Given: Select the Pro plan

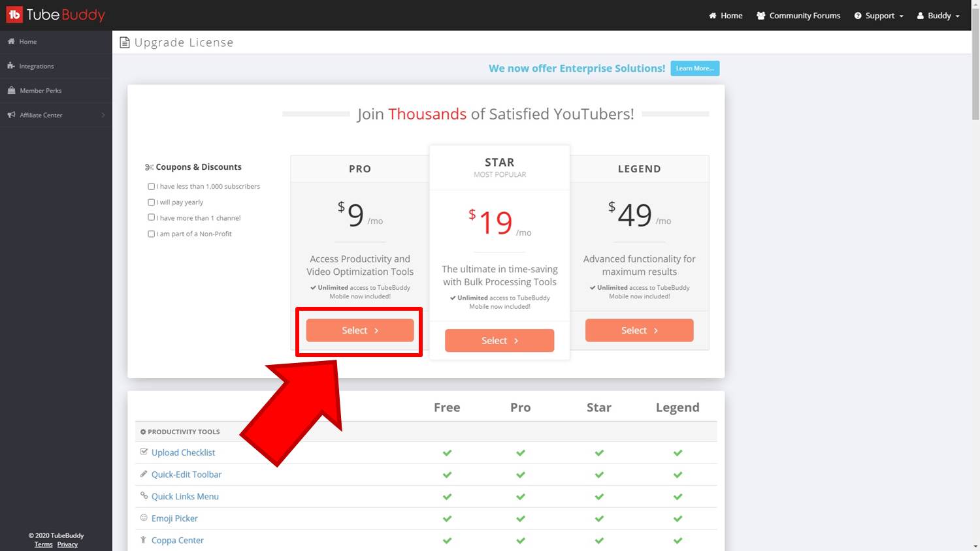Looking at the screenshot, I should (x=360, y=330).
